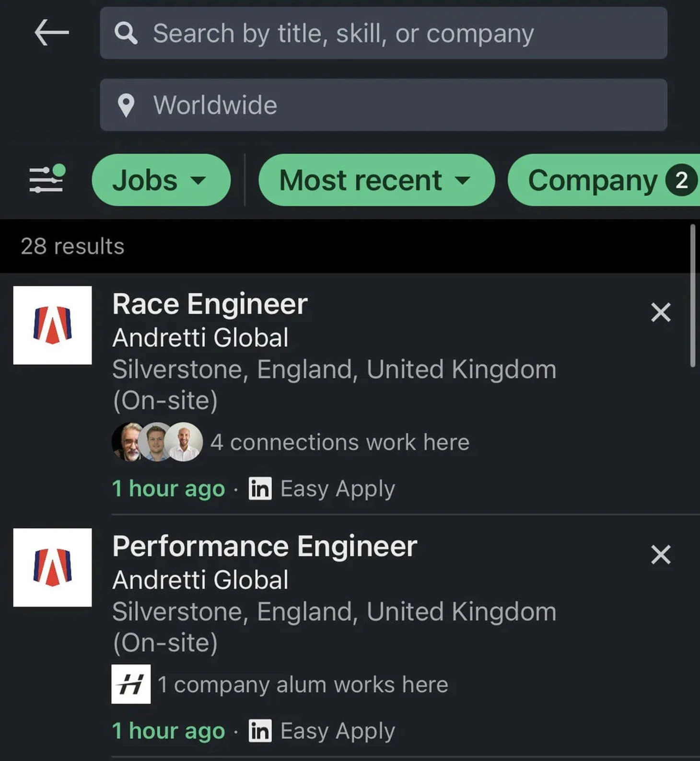
Task: Click Easy Apply icon under Performance Engineer
Action: coord(260,731)
